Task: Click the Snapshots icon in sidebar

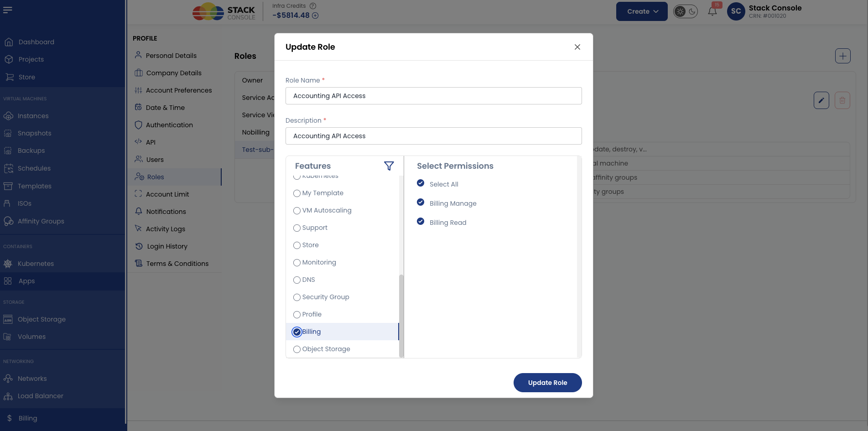Action: click(8, 133)
